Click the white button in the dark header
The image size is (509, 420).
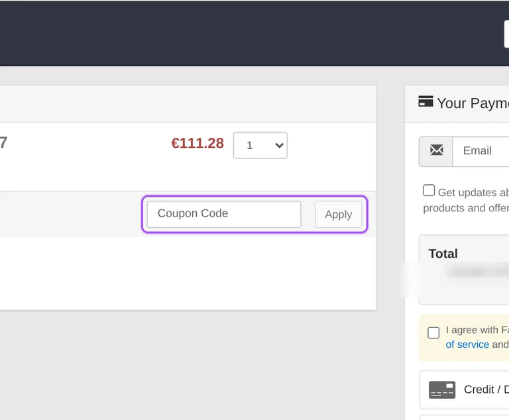coord(506,34)
